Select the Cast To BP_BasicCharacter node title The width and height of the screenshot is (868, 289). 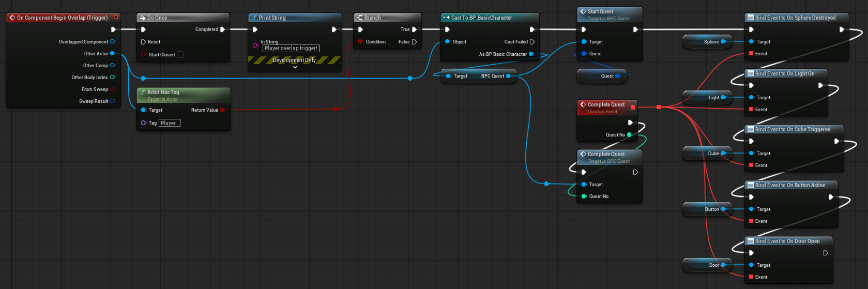481,18
